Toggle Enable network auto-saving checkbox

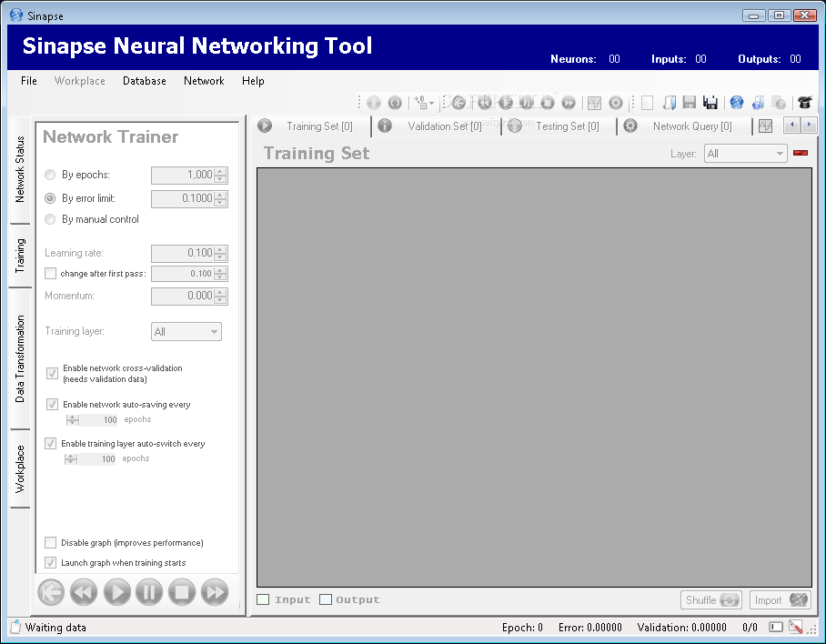pyautogui.click(x=52, y=404)
